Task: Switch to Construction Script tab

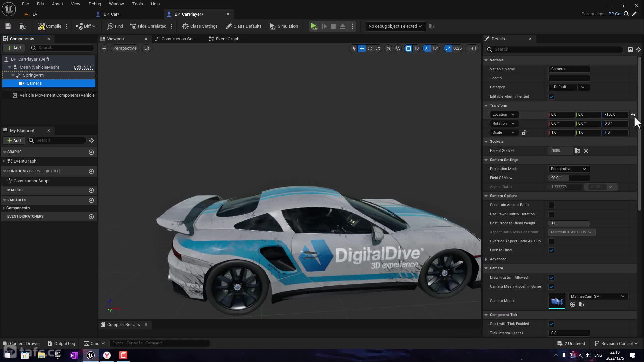Action: tap(176, 39)
